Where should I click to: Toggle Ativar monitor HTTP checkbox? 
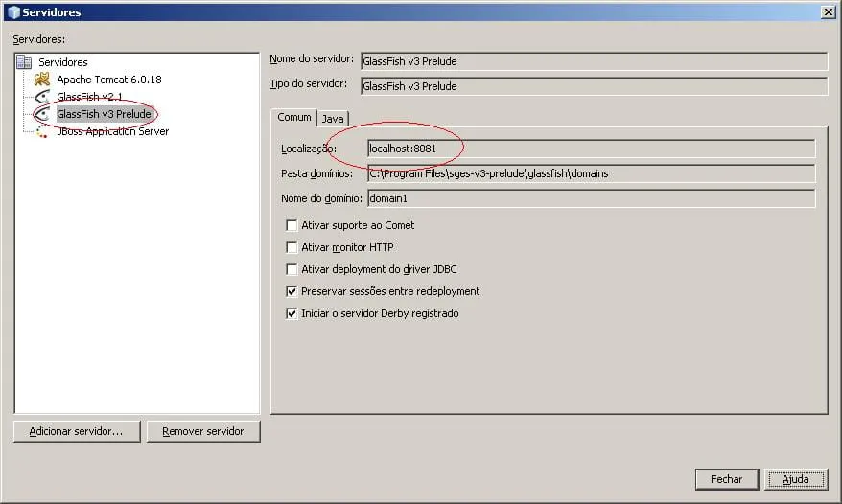pos(292,247)
